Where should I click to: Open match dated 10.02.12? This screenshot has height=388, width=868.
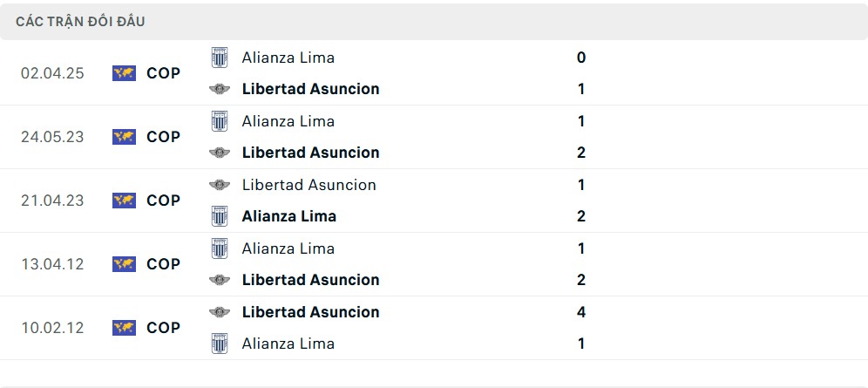point(52,328)
